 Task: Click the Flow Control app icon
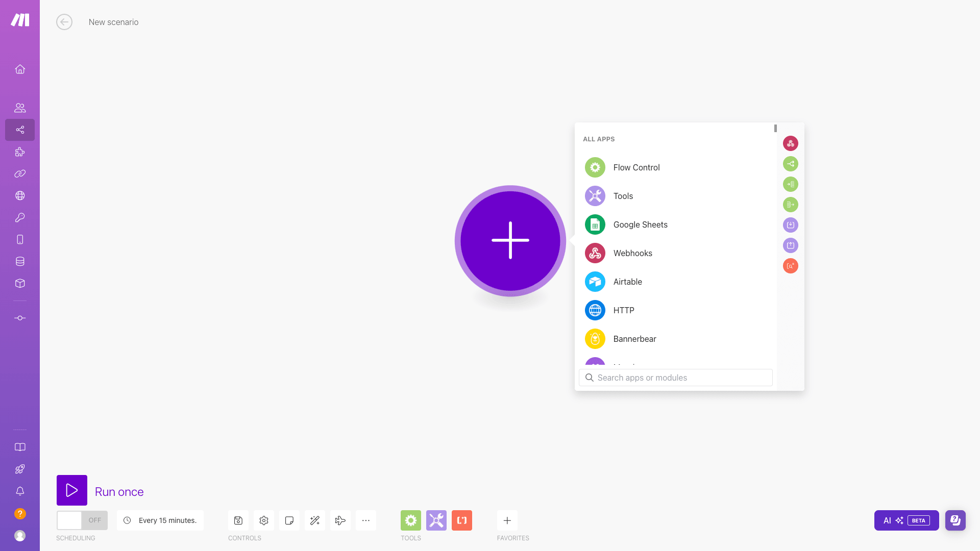pos(595,167)
